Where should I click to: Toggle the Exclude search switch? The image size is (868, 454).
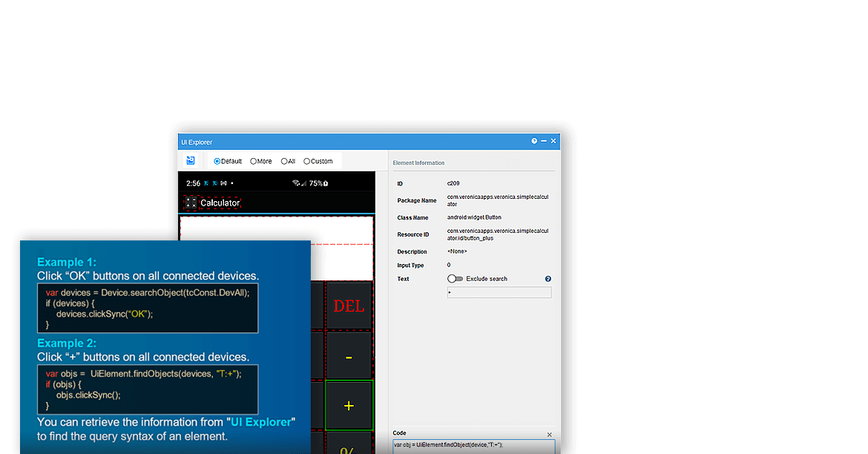(455, 279)
